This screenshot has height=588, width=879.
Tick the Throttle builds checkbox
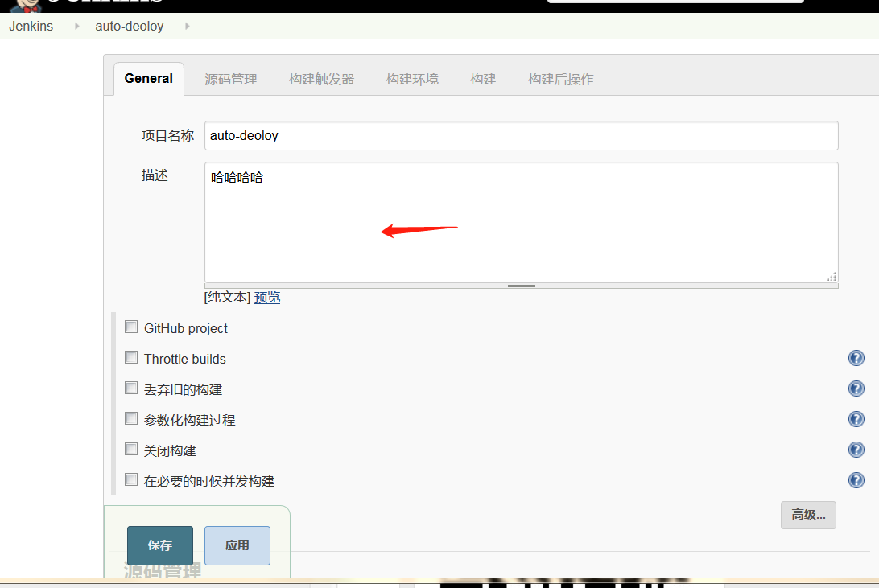click(x=131, y=357)
